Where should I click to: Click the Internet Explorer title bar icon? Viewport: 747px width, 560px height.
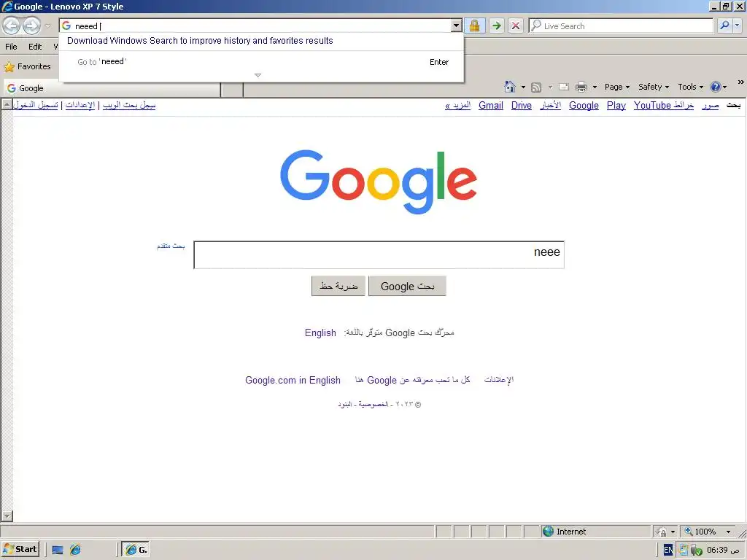(x=7, y=6)
